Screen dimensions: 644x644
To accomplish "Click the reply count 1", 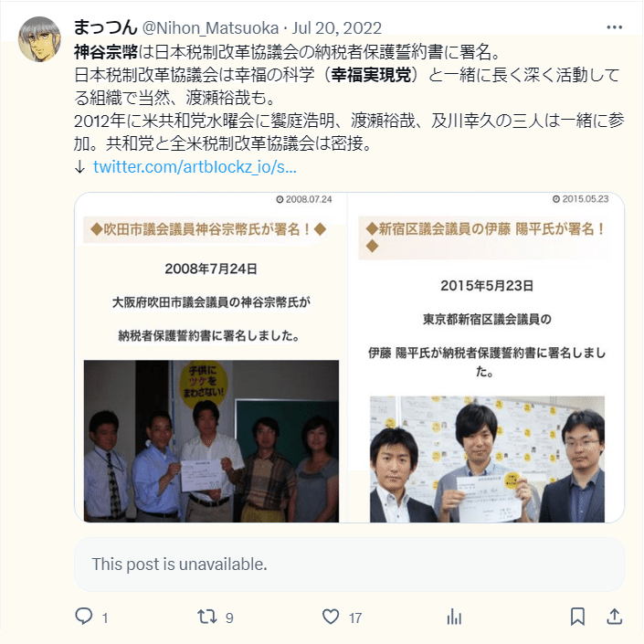I will click(105, 618).
